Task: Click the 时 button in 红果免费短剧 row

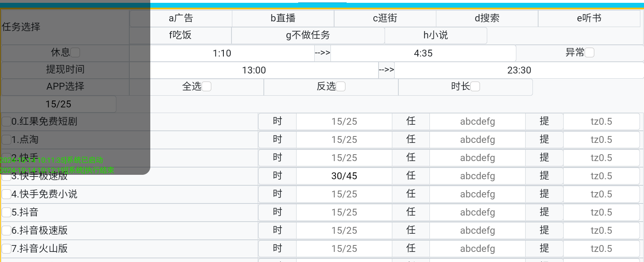Action: (278, 122)
